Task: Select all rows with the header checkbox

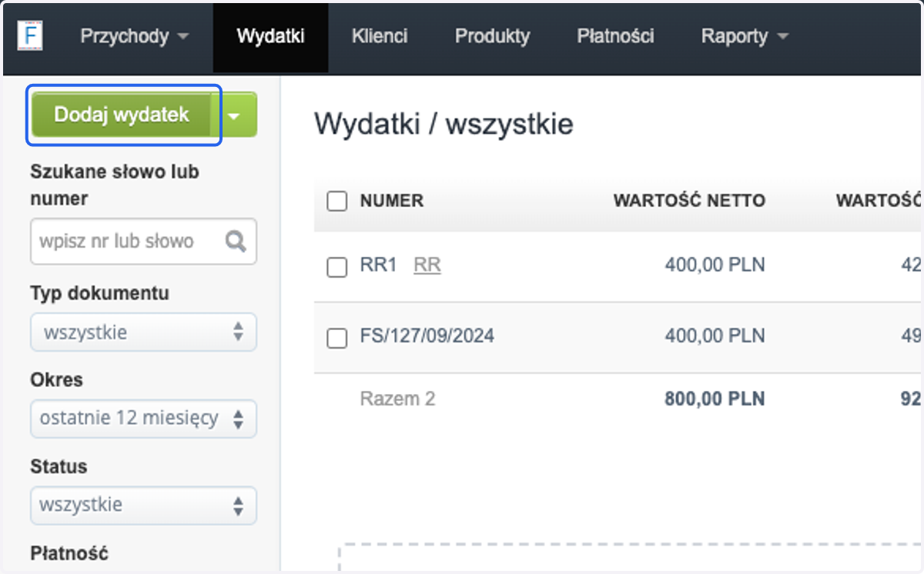Action: (x=336, y=202)
